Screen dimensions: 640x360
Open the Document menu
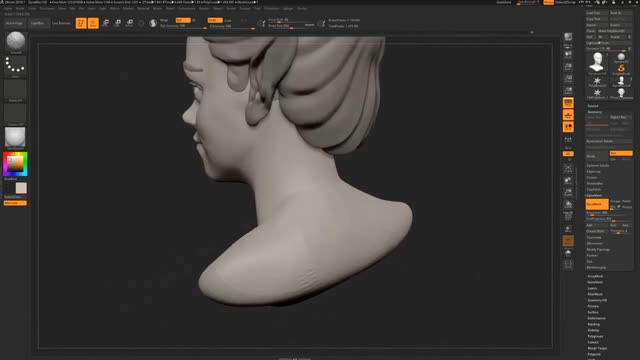pos(47,8)
